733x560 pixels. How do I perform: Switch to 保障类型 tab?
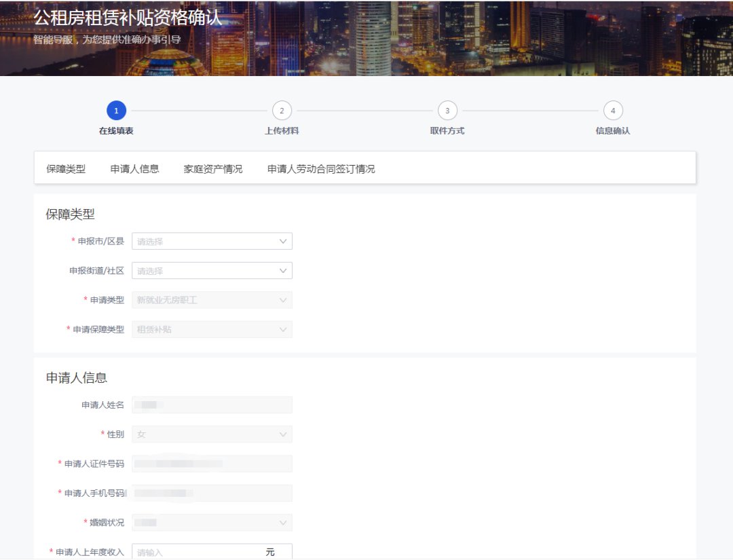pos(66,169)
